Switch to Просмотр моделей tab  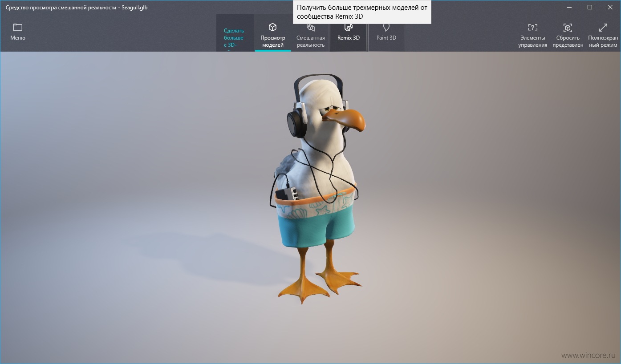coord(273,35)
